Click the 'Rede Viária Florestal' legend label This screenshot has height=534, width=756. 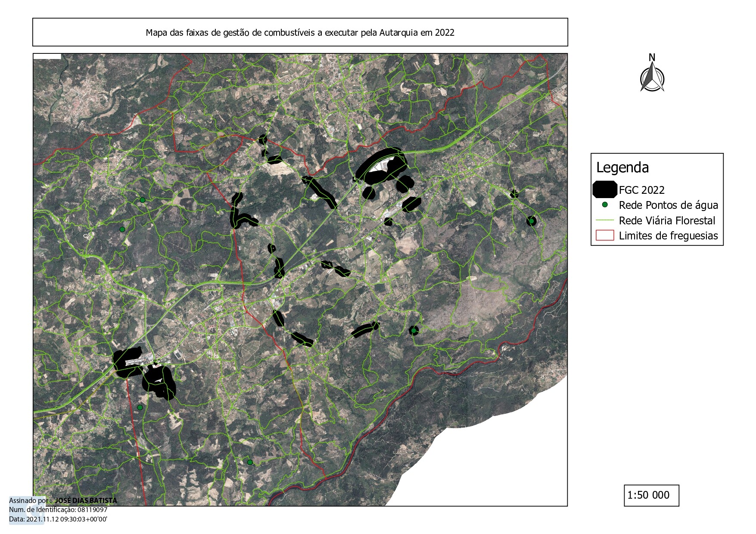666,220
